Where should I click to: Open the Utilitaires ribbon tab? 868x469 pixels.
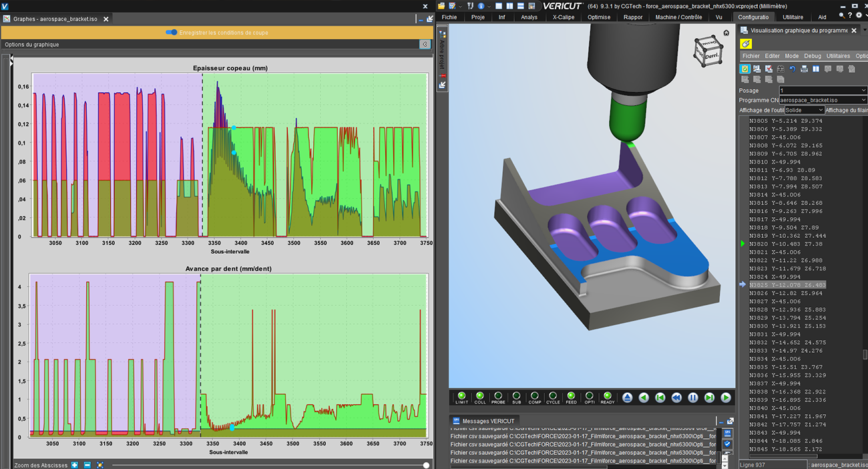click(793, 17)
